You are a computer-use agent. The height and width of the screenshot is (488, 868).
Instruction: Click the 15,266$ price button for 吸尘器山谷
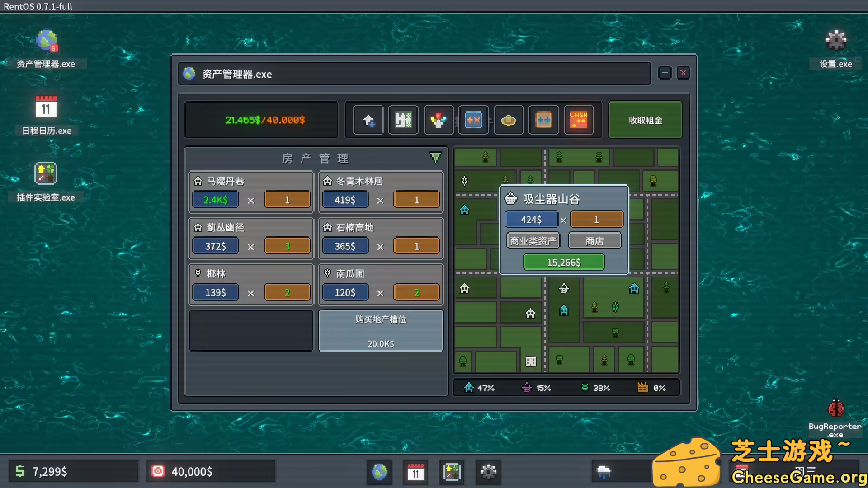(564, 262)
